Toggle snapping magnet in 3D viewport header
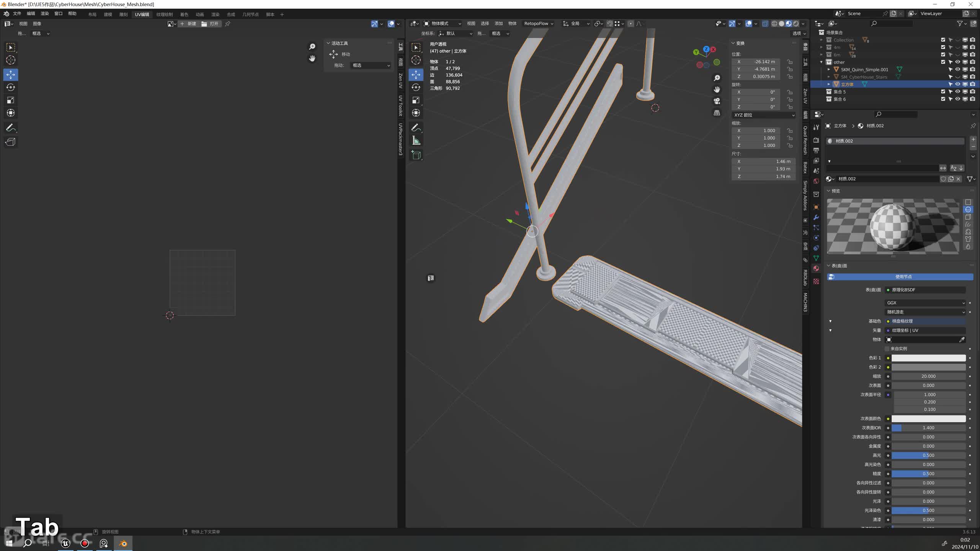The width and height of the screenshot is (980, 551). [610, 24]
